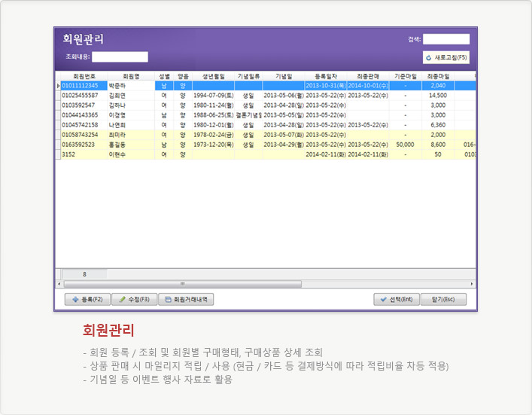The height and width of the screenshot is (415, 532).
Task: Click the 선택(Ent) select button
Action: (397, 299)
